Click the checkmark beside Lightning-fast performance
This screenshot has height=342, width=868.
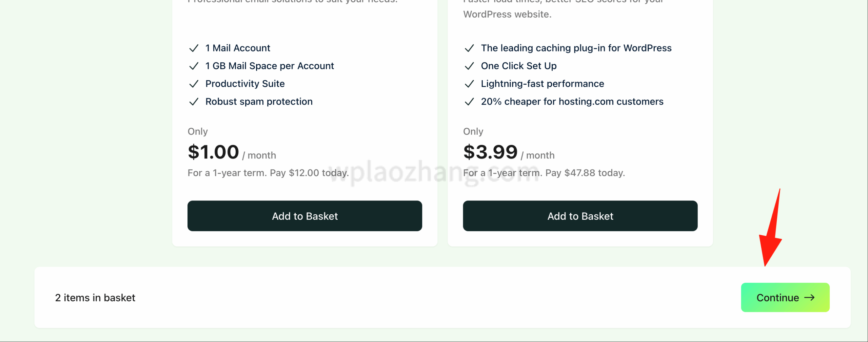(469, 84)
